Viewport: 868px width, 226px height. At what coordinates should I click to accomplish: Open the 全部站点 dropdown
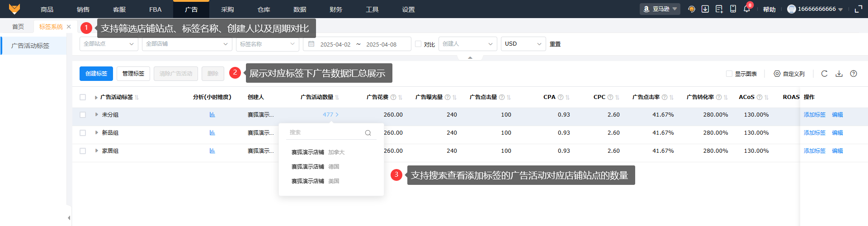(x=108, y=44)
